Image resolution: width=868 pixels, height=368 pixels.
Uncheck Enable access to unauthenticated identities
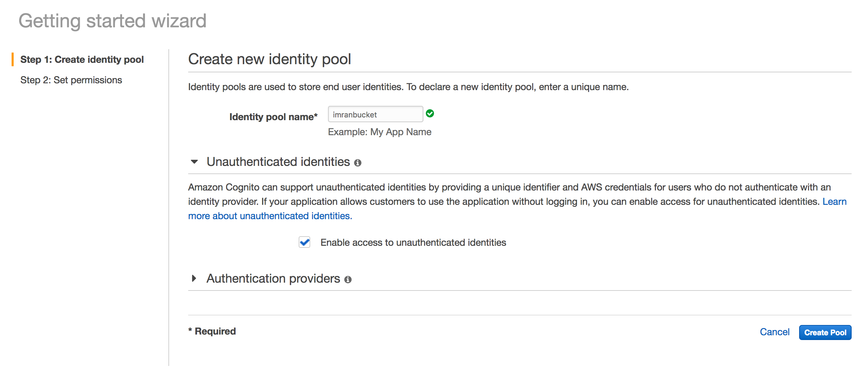click(304, 242)
